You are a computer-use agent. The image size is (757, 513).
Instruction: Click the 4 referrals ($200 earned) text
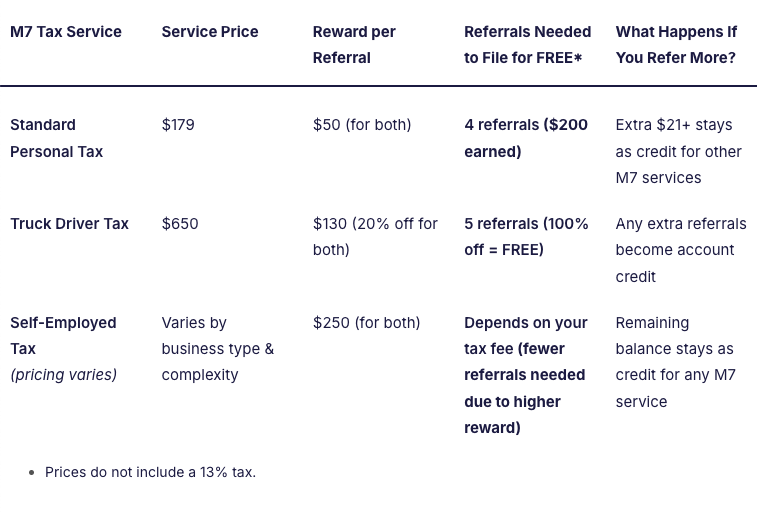click(x=525, y=138)
